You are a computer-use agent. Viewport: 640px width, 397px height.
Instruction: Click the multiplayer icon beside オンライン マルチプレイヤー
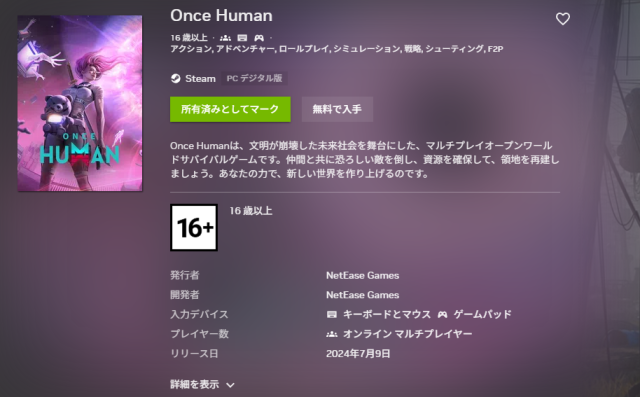[332, 334]
